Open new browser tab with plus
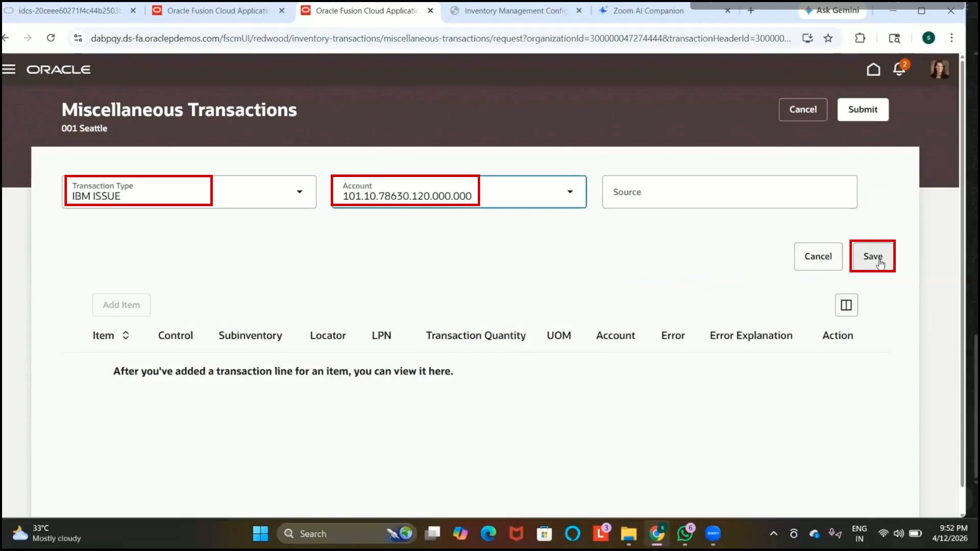 (x=751, y=10)
